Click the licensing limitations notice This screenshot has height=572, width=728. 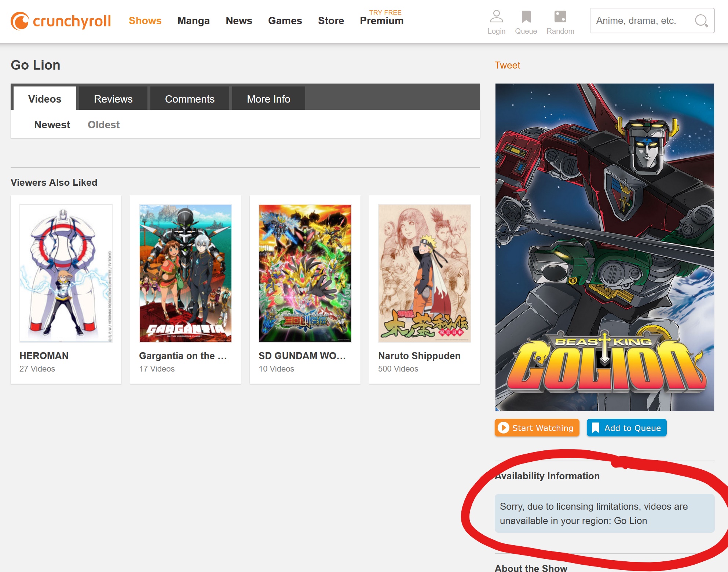point(604,513)
